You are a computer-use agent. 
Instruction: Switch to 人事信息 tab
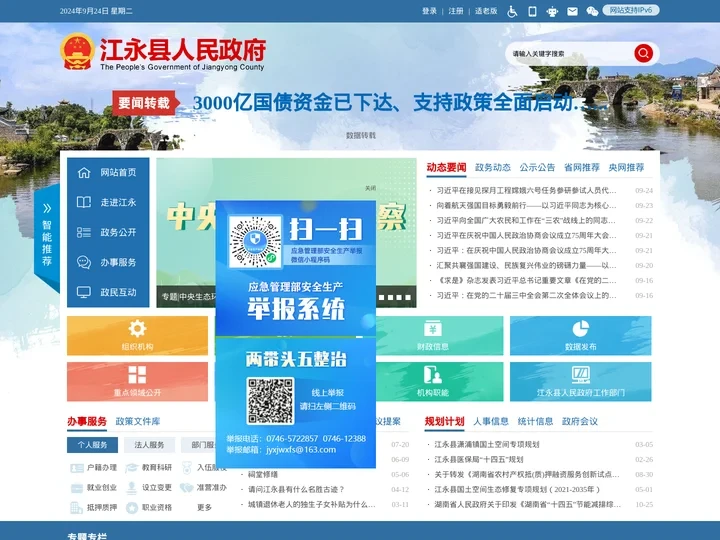(491, 422)
